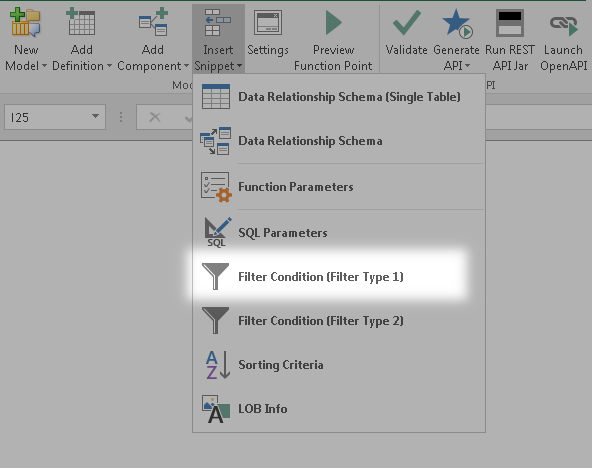
Task: Click the New Model icon
Action: point(25,23)
